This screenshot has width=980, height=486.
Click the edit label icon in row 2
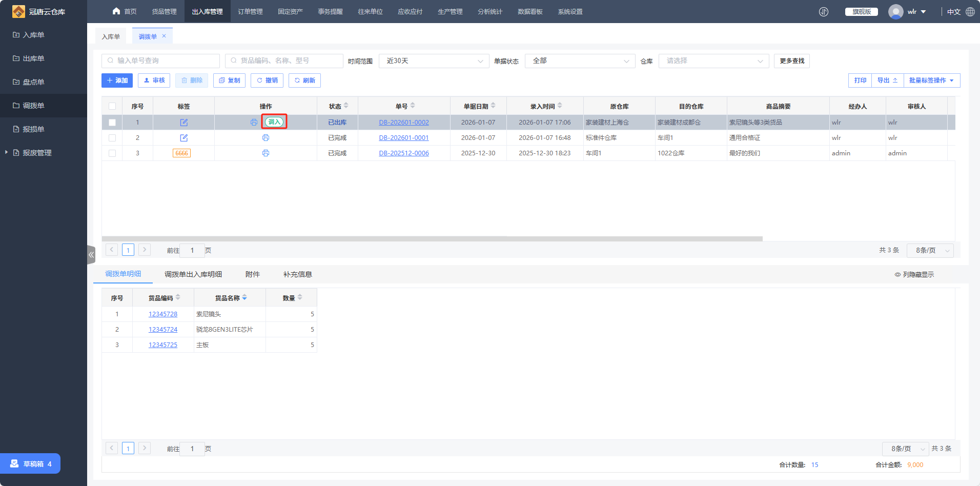point(183,138)
